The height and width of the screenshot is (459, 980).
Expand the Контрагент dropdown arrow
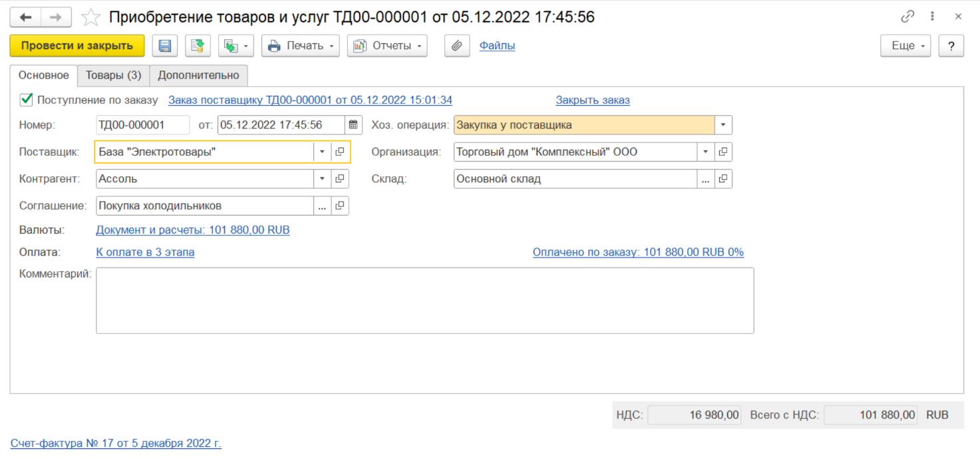point(322,179)
